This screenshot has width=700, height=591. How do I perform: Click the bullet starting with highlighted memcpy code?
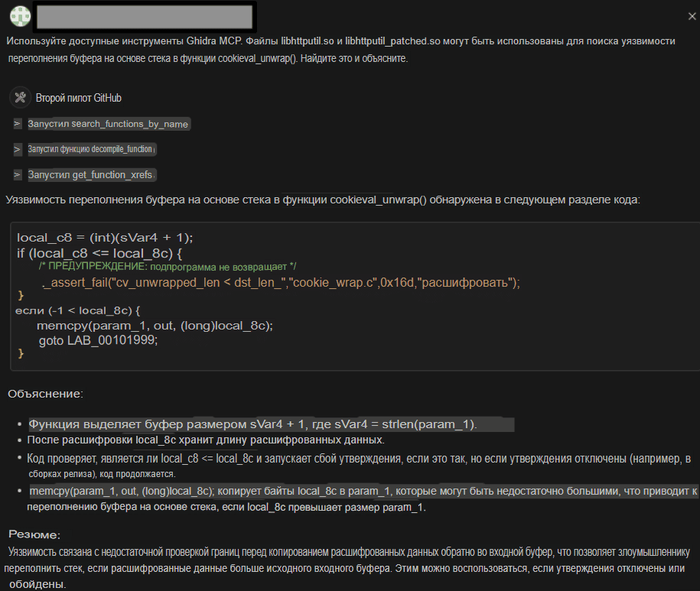tap(360, 492)
